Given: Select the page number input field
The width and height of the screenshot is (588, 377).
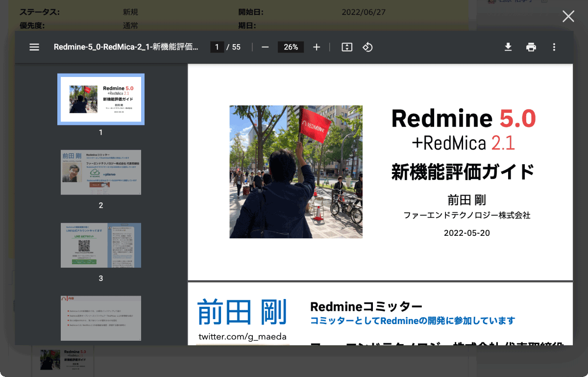Looking at the screenshot, I should [x=217, y=47].
